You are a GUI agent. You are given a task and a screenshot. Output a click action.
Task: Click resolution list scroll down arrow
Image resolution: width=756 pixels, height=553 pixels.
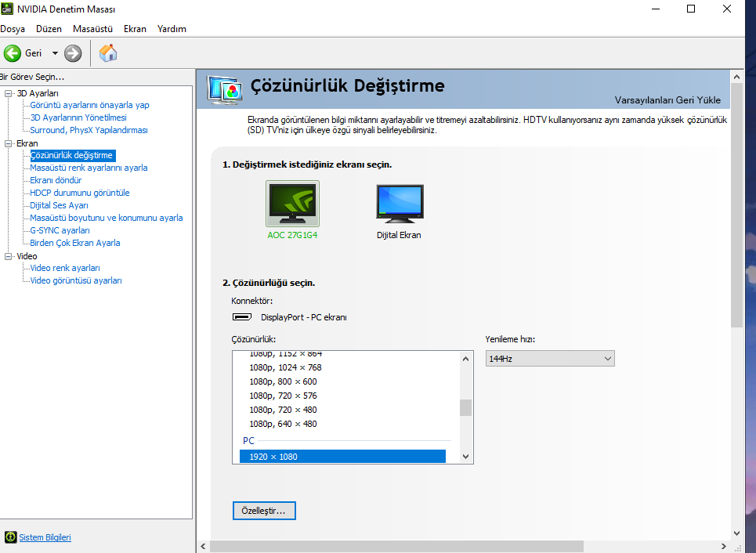coord(465,456)
